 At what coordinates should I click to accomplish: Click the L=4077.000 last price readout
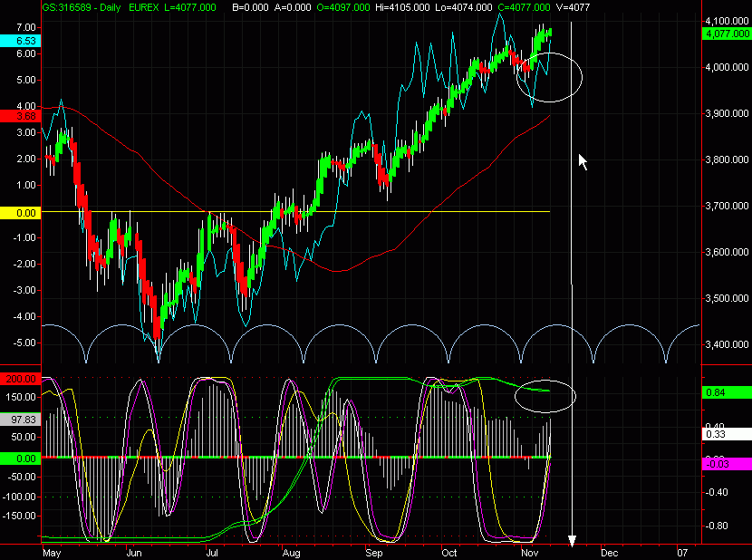pos(190,7)
